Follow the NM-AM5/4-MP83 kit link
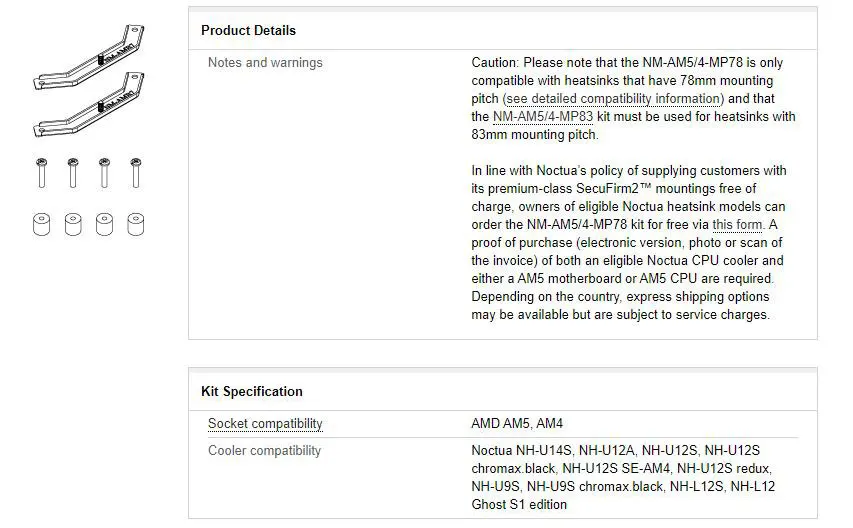Image resolution: width=853 pixels, height=528 pixels. click(543, 117)
